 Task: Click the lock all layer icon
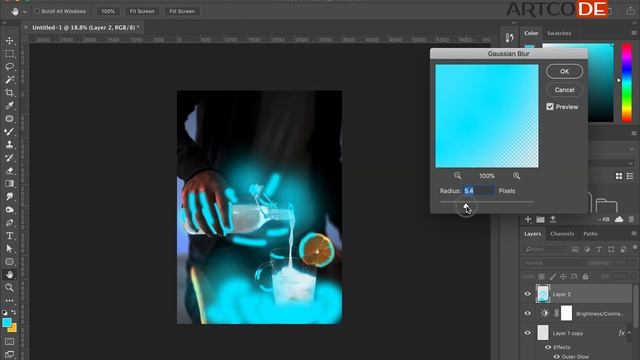(585, 276)
